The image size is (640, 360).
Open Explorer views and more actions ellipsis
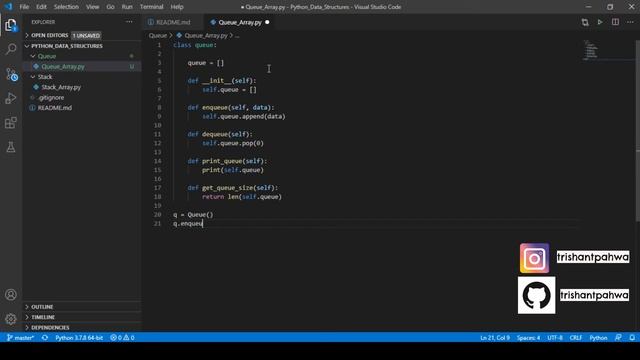click(x=129, y=22)
